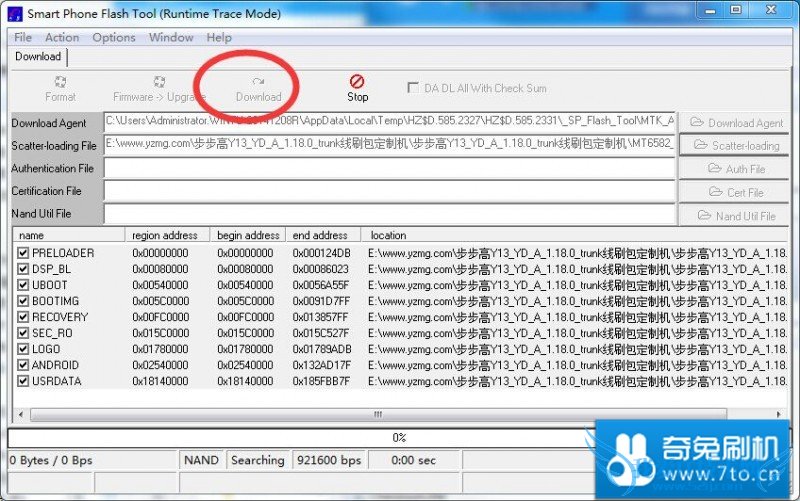Uncheck the PRELOADER partition checkbox

point(23,253)
